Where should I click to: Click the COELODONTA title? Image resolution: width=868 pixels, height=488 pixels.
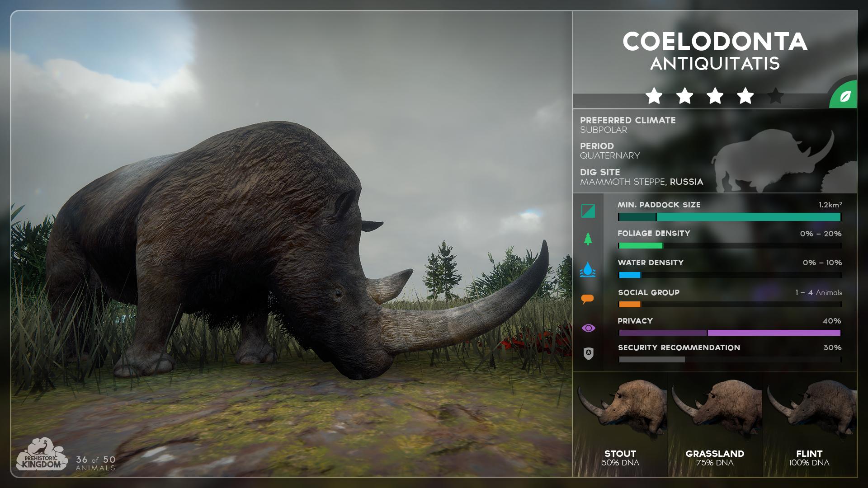click(715, 42)
